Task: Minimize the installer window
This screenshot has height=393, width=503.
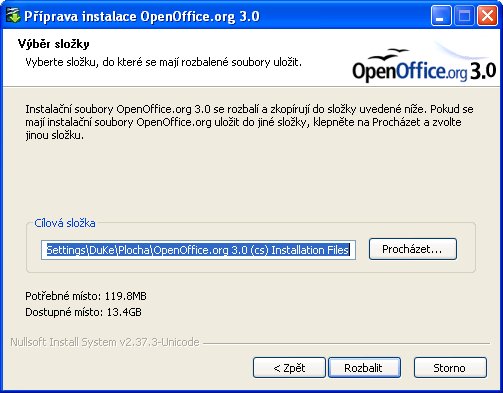Action: [x=441, y=16]
